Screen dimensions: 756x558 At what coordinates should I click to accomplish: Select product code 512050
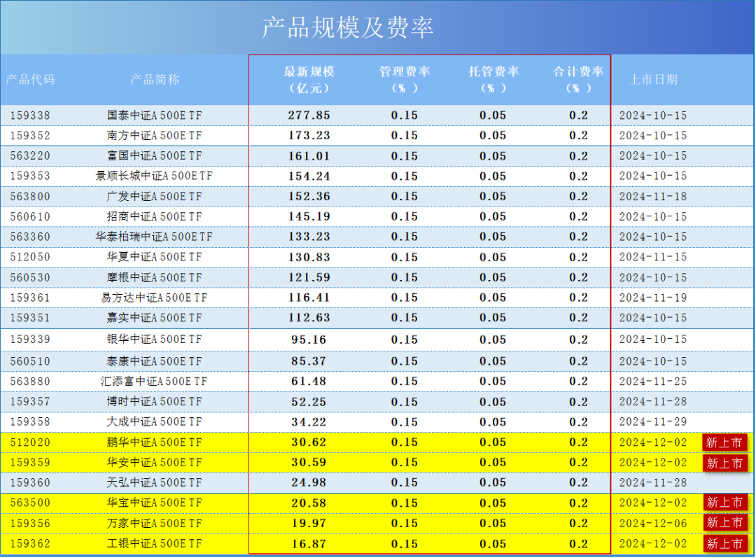point(30,257)
